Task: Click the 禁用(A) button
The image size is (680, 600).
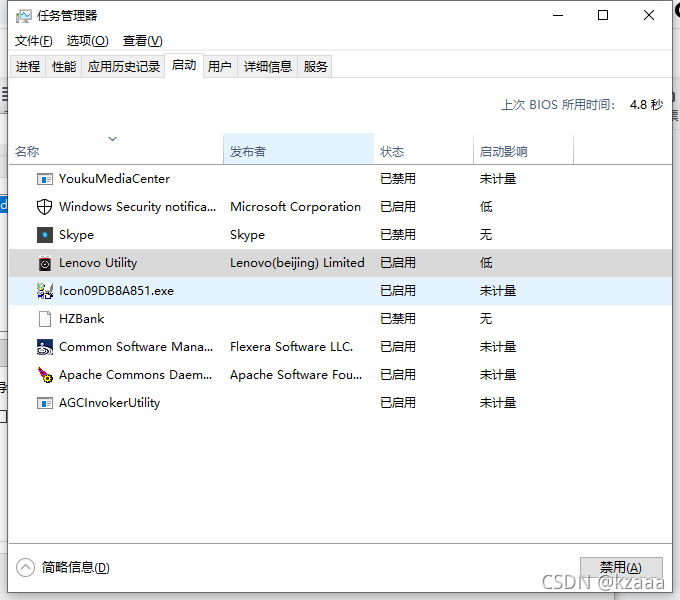Action: coord(621,567)
